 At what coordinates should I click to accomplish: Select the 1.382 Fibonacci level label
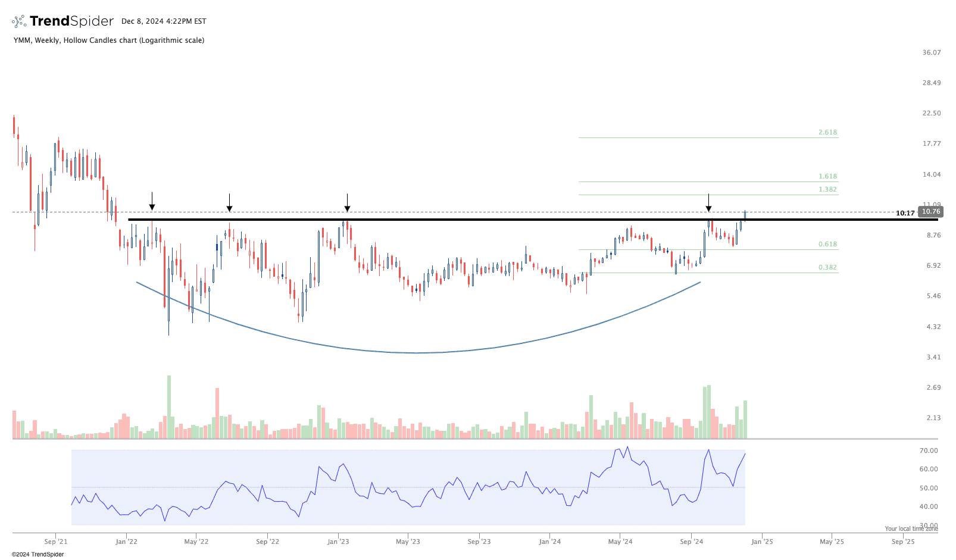click(827, 189)
